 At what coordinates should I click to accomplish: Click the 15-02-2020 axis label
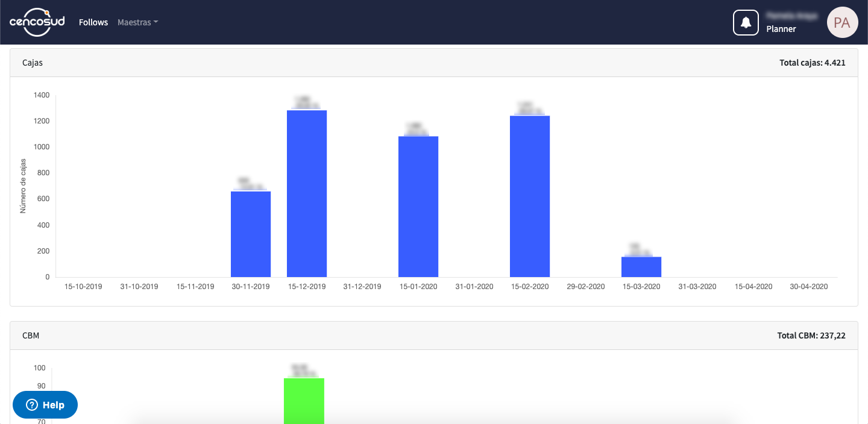530,287
